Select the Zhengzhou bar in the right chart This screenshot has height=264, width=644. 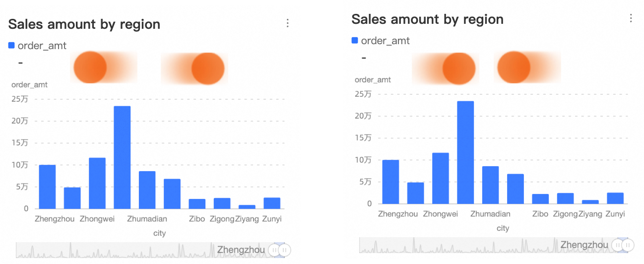point(390,182)
